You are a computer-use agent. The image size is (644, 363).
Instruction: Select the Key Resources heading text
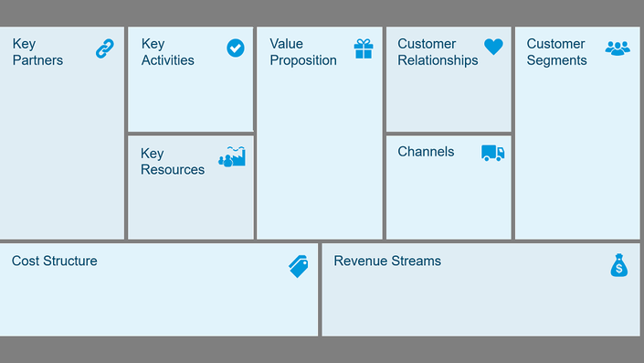[173, 161]
